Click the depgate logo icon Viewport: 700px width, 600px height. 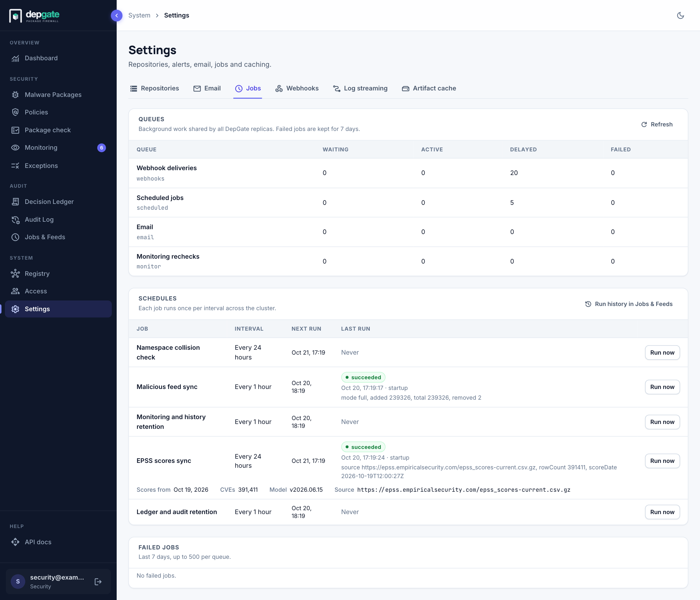(x=15, y=16)
